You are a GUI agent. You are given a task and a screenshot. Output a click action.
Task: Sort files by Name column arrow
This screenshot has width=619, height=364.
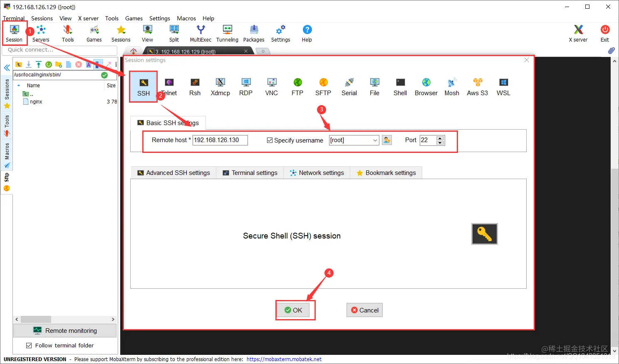pyautogui.click(x=19, y=85)
